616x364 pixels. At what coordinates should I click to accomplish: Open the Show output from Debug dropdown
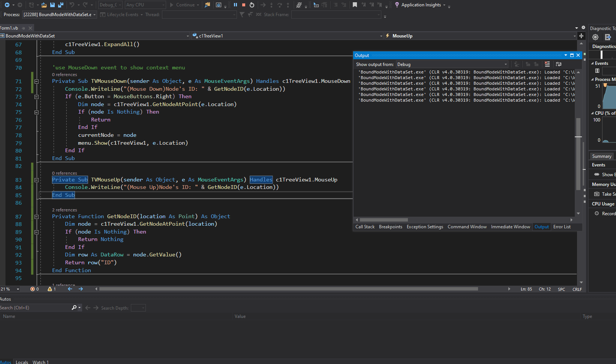click(452, 64)
